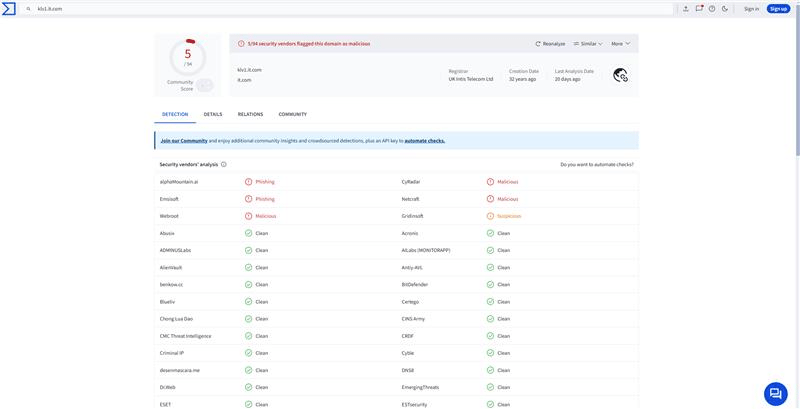Click the malicious alert icon for Webroot
Image resolution: width=800 pixels, height=409 pixels.
(x=248, y=216)
